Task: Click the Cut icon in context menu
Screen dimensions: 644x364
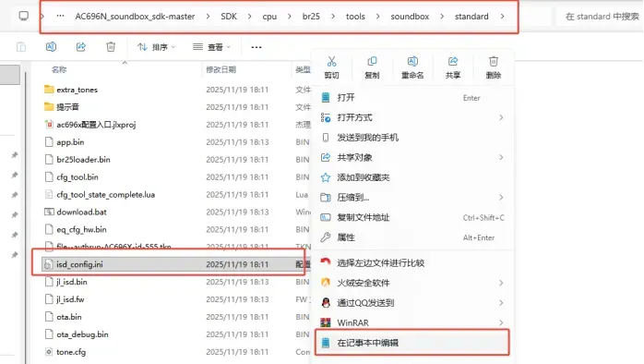Action: click(x=331, y=62)
